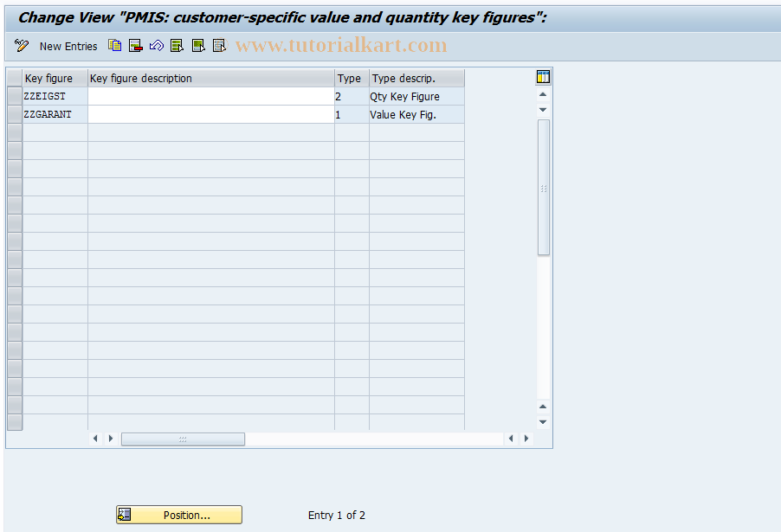The height and width of the screenshot is (532, 781).
Task: Select the first empty row selector below ZZGARANT
Action: click(x=15, y=132)
